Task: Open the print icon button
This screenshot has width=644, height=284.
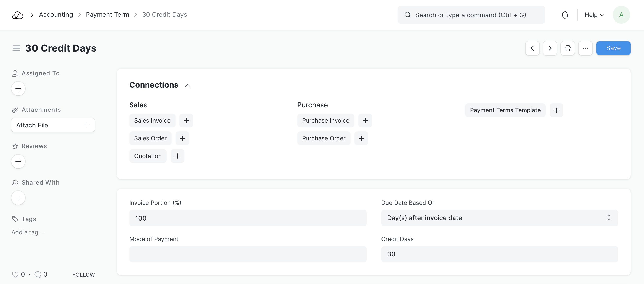Action: click(568, 48)
